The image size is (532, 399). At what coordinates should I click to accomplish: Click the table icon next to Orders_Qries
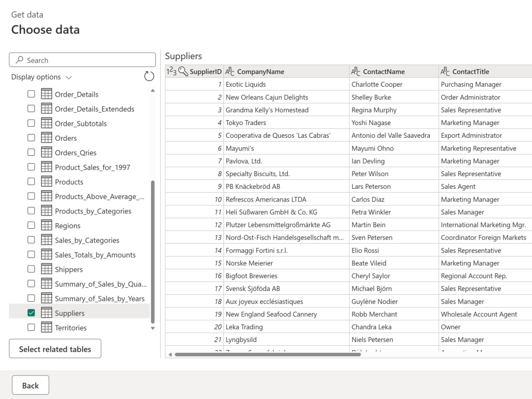[46, 152]
